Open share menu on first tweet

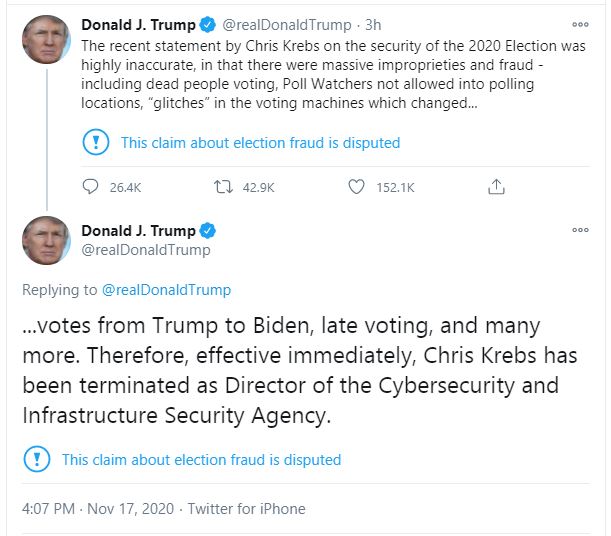pos(496,187)
